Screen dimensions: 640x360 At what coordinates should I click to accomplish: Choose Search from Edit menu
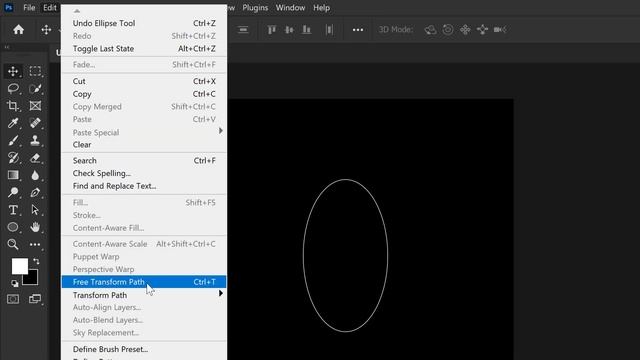click(144, 160)
